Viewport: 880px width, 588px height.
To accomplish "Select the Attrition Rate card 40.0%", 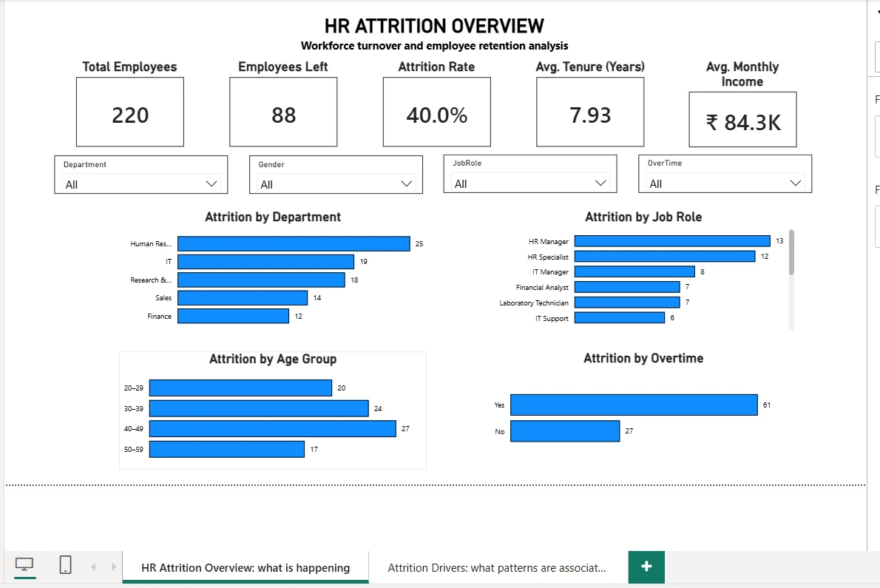I will [x=436, y=112].
